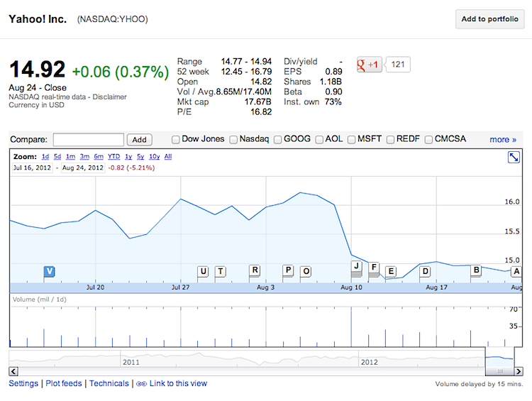Viewport: 532px width, 401px height.
Task: Click the Google +1 button
Action: point(369,65)
